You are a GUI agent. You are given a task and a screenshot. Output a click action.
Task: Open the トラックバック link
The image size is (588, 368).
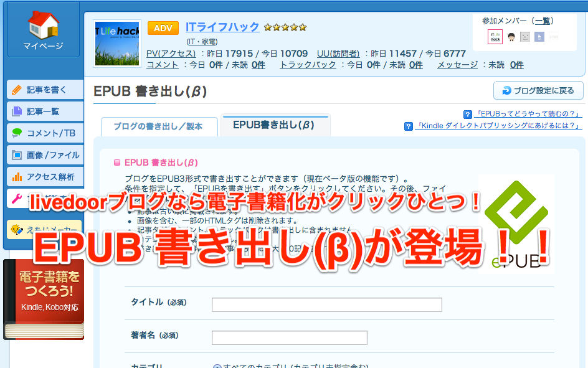coord(308,65)
